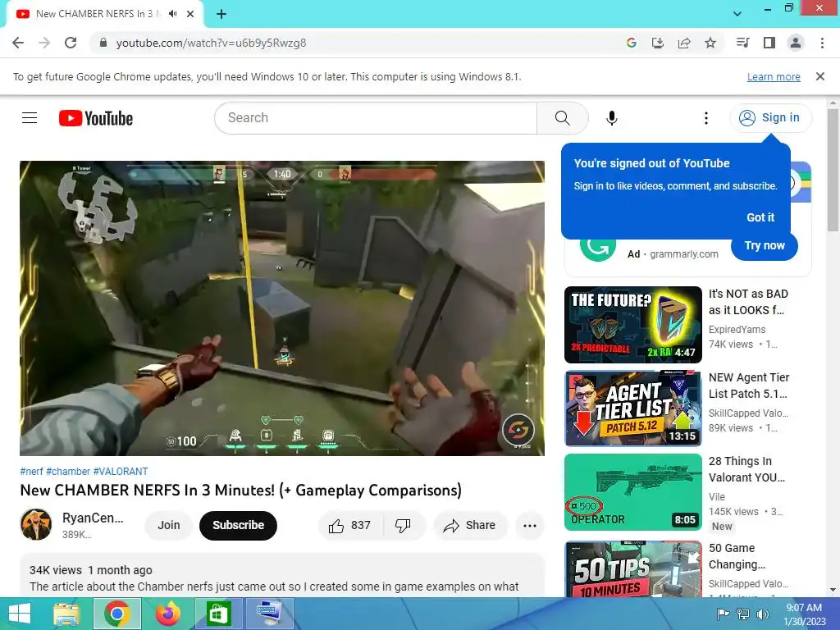Subscribe to the RyanCen channel

click(x=238, y=526)
